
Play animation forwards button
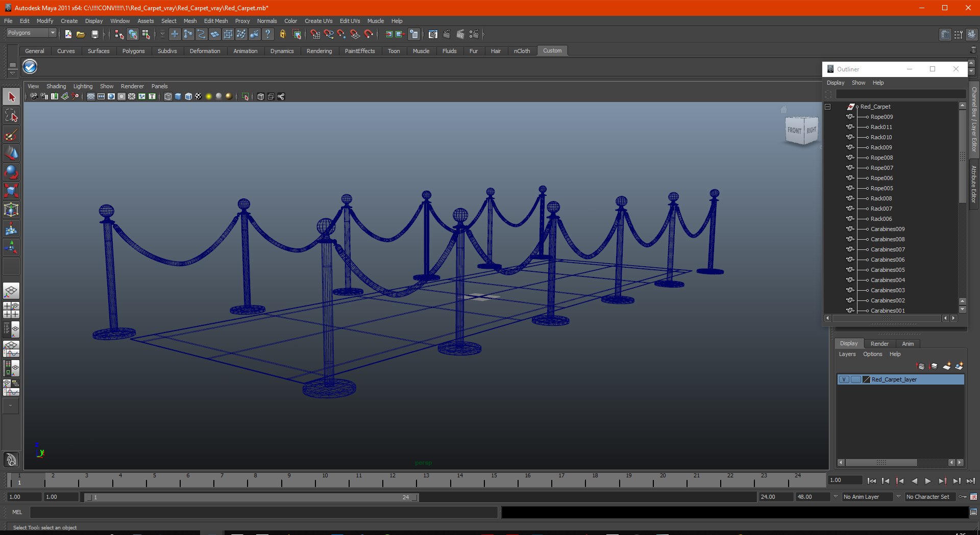[x=928, y=480]
